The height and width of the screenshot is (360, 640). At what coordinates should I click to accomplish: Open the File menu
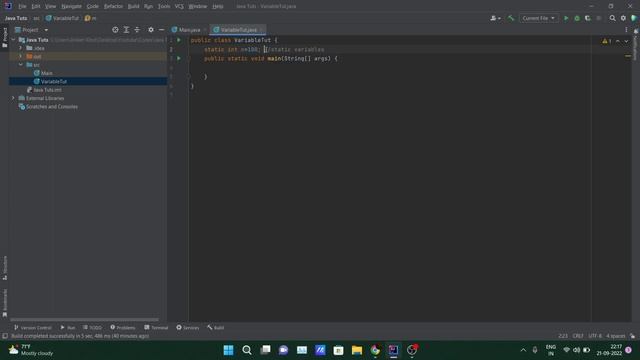22,7
